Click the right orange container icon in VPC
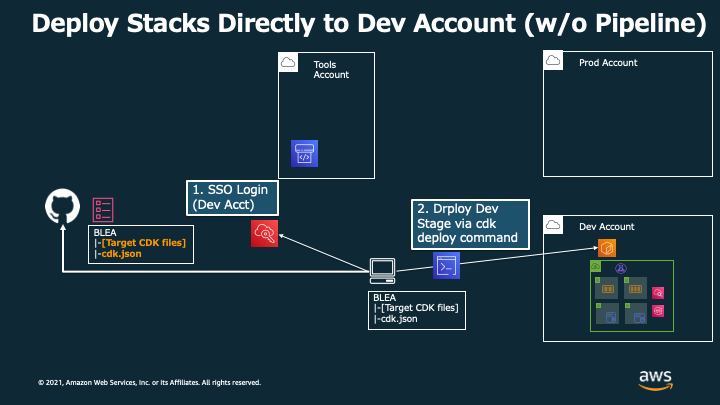Image resolution: width=720 pixels, height=405 pixels. [x=636, y=288]
